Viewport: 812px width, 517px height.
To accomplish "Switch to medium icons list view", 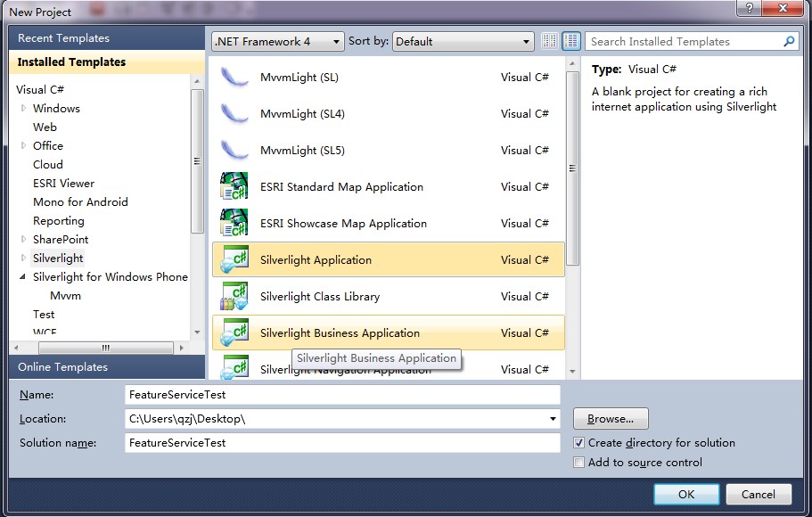I will pos(571,41).
